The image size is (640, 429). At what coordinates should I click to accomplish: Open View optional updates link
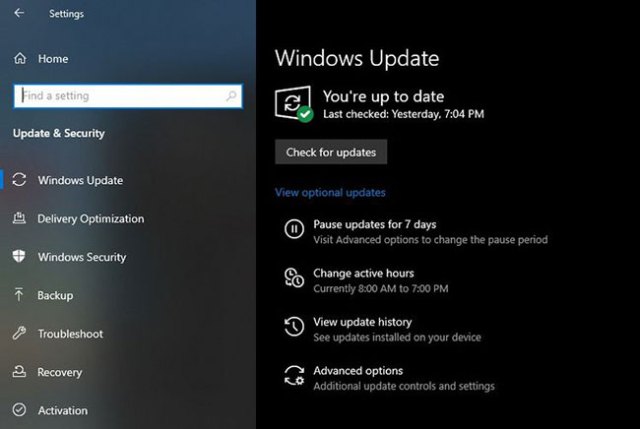click(330, 192)
